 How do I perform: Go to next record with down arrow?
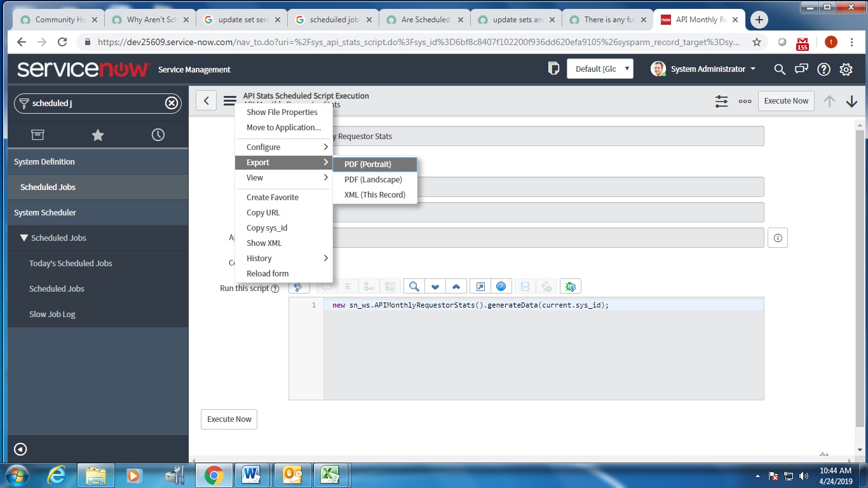852,101
